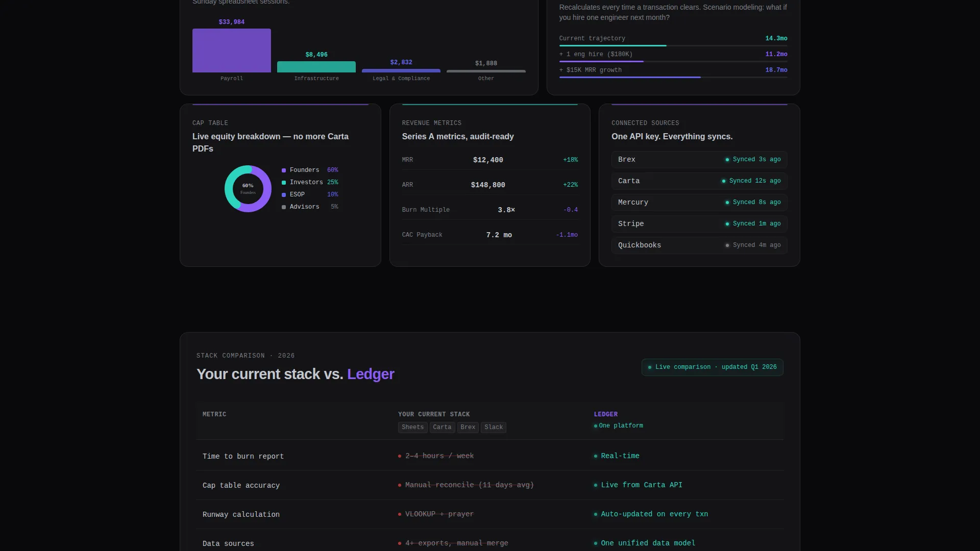Viewport: 980px width, 551px height.
Task: Select the Live from Carta API cell
Action: tap(642, 485)
